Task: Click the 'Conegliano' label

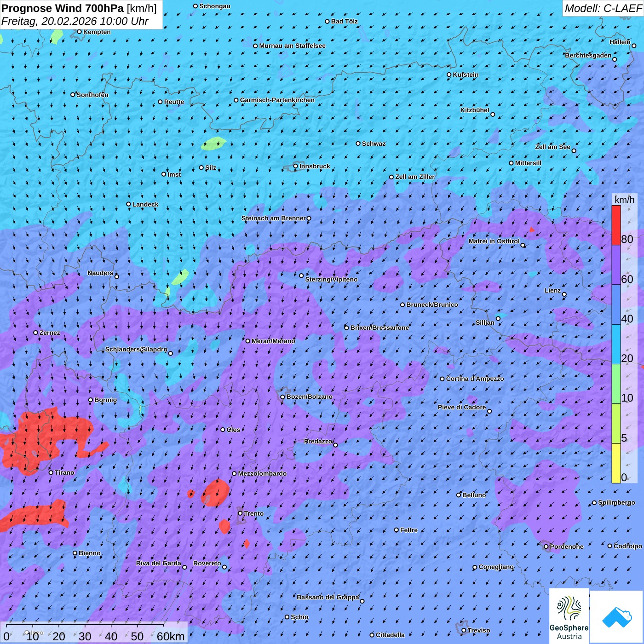Action: 496,567
